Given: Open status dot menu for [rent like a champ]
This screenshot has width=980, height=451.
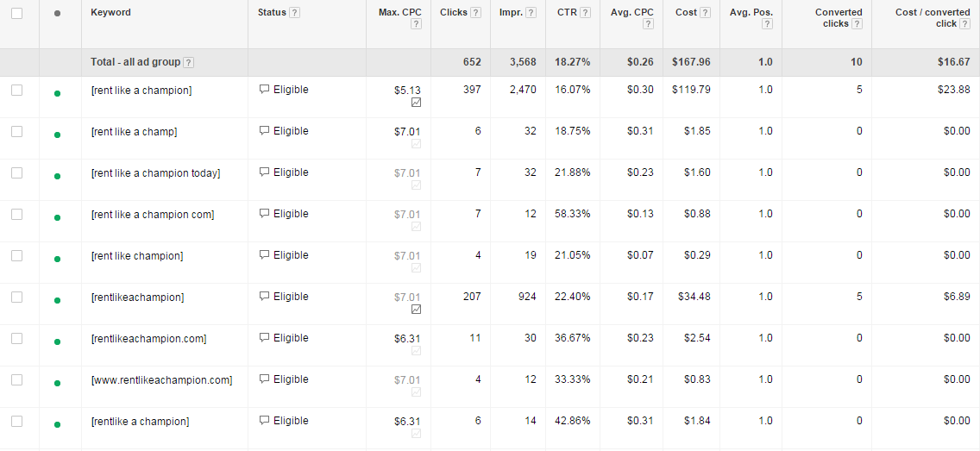Looking at the screenshot, I should [x=58, y=135].
